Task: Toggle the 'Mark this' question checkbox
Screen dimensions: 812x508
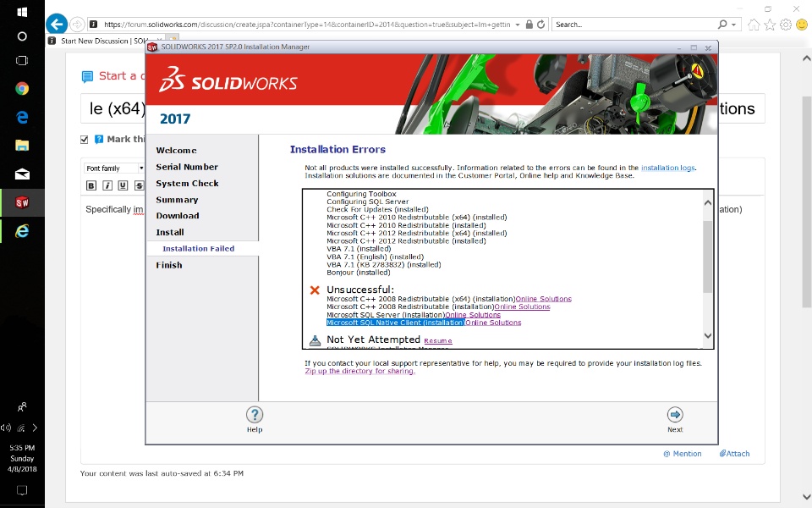Action: click(85, 140)
